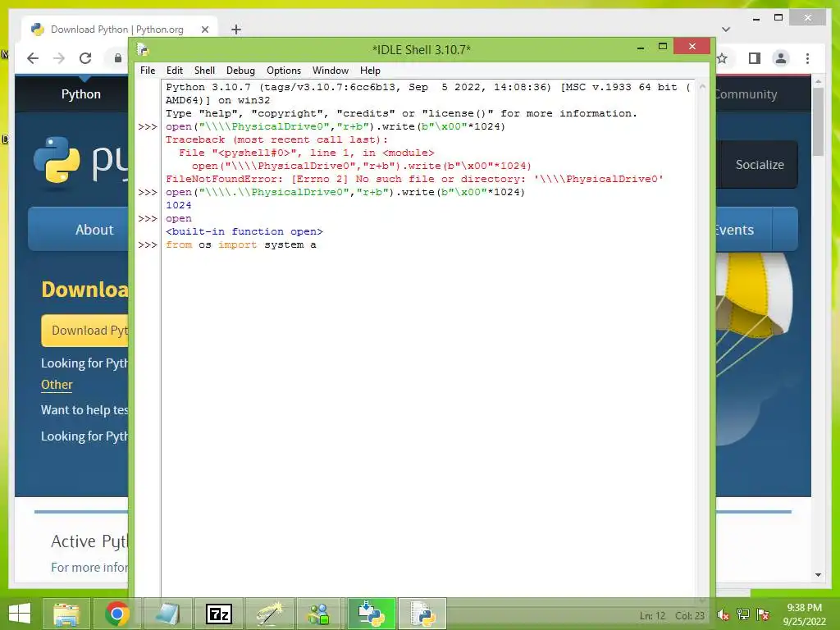Click the 'Want to help tes' text
The image size is (840, 630).
[84, 410]
